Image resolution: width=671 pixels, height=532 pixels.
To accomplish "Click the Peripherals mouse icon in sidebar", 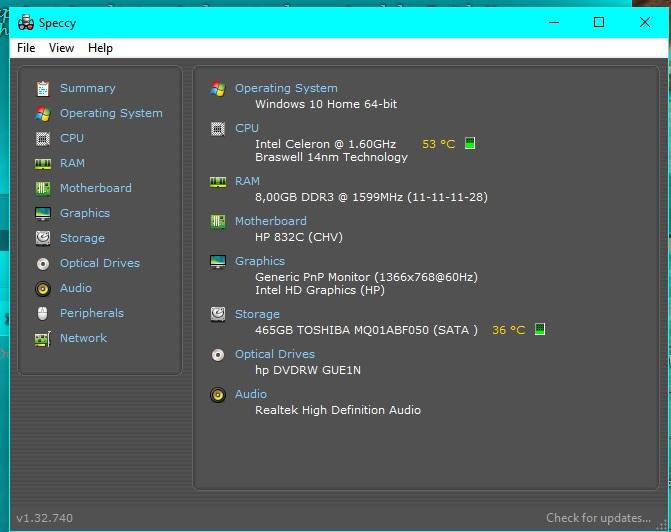I will click(42, 314).
